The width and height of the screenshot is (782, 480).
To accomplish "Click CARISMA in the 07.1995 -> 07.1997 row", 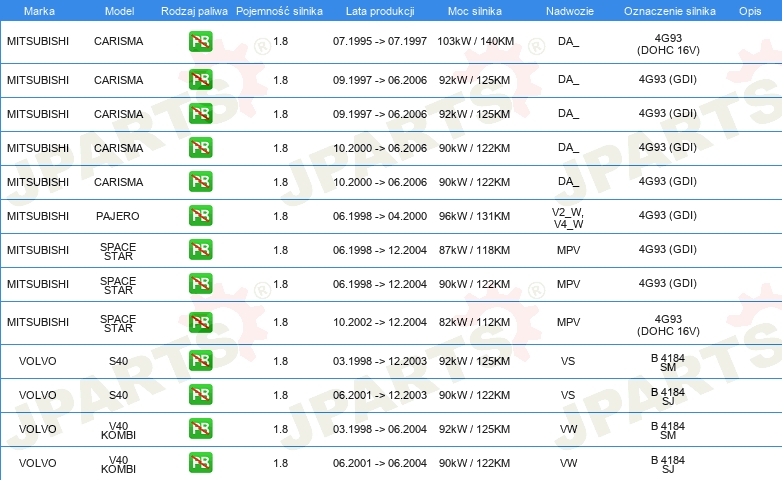I will (x=119, y=41).
